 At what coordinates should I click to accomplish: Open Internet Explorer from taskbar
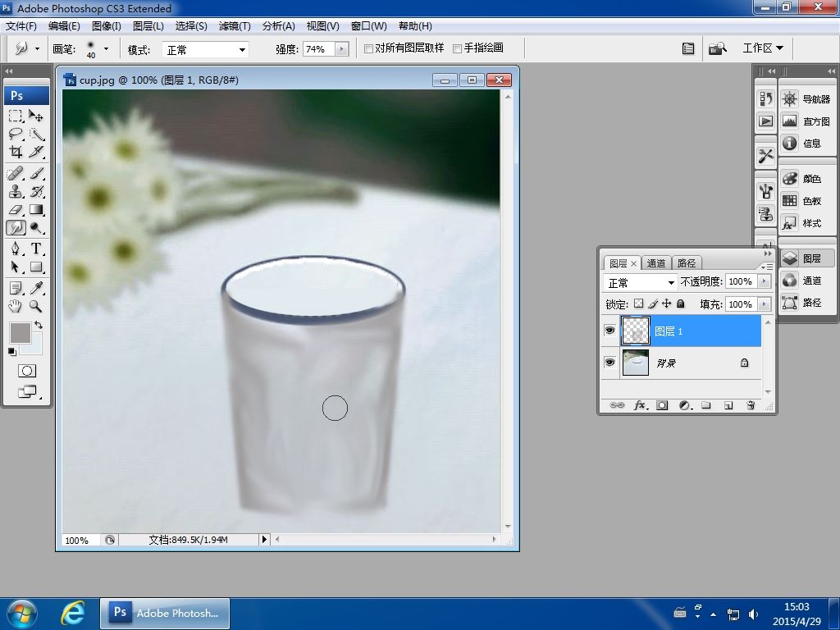coord(72,613)
